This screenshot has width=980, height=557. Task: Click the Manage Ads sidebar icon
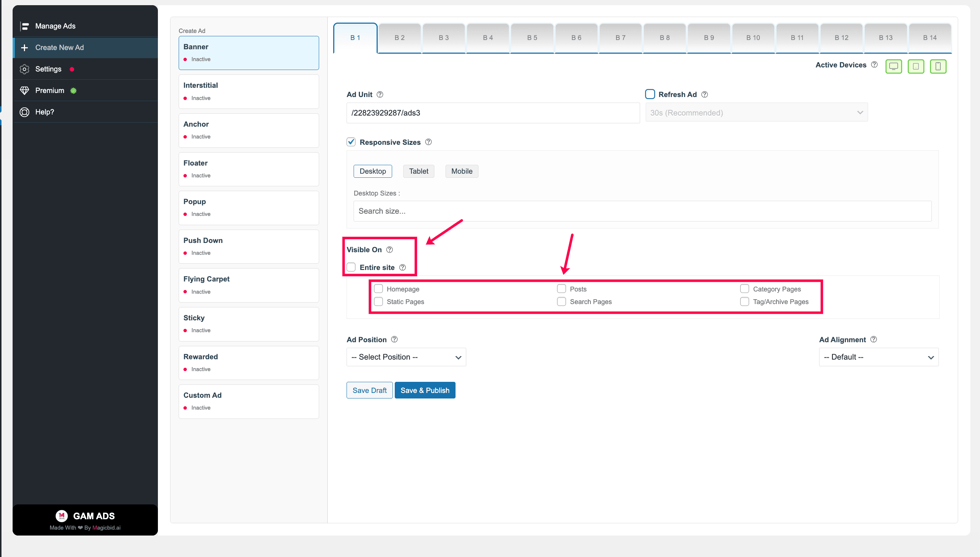point(24,26)
